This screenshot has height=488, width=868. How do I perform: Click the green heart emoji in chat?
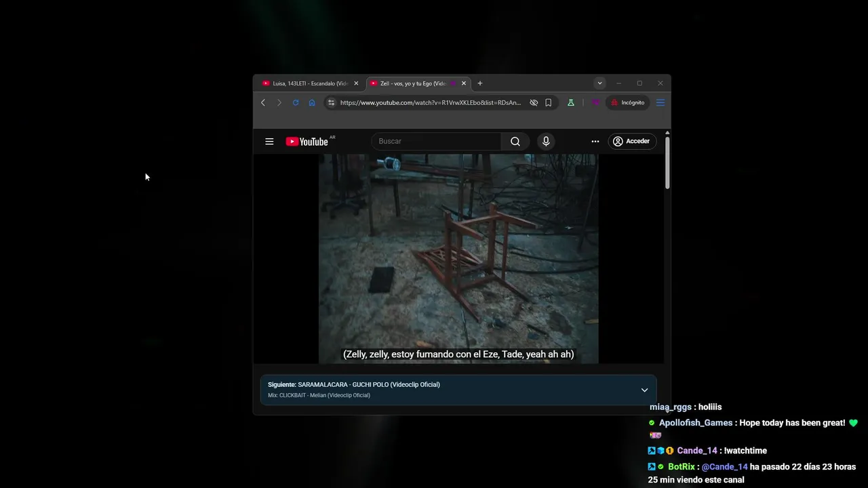tap(853, 422)
